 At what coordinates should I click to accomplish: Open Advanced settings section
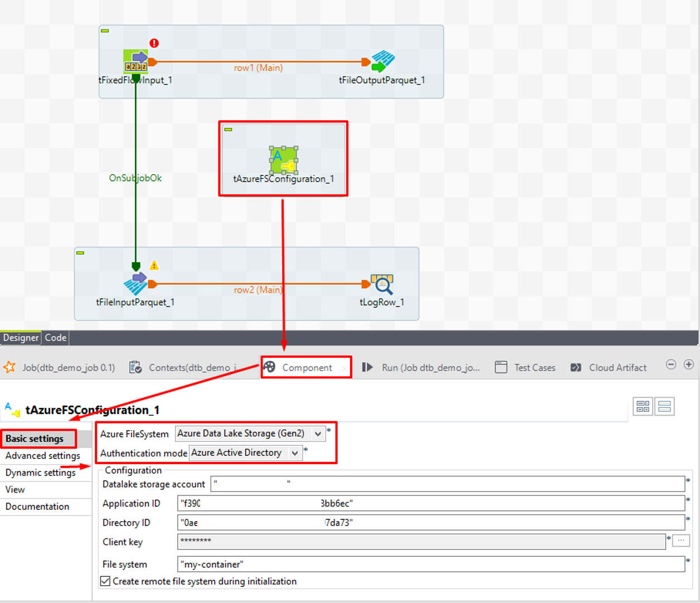43,456
